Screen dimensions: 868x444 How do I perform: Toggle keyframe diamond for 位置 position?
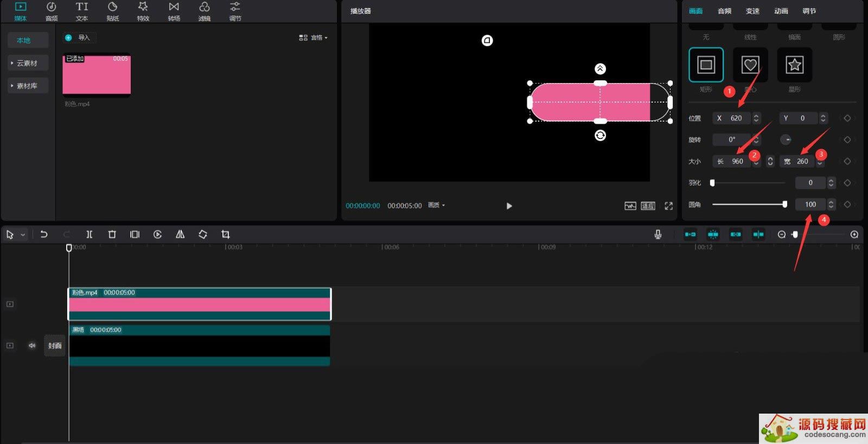pyautogui.click(x=847, y=118)
